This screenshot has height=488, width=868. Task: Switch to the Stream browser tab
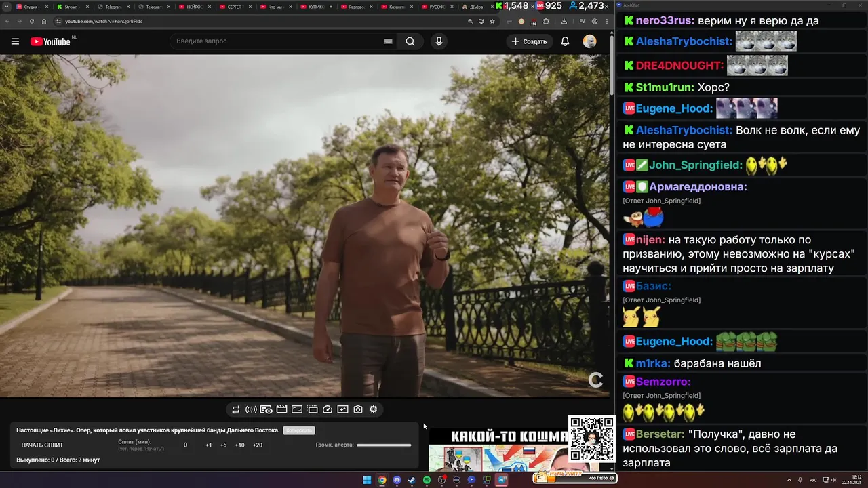coord(71,7)
